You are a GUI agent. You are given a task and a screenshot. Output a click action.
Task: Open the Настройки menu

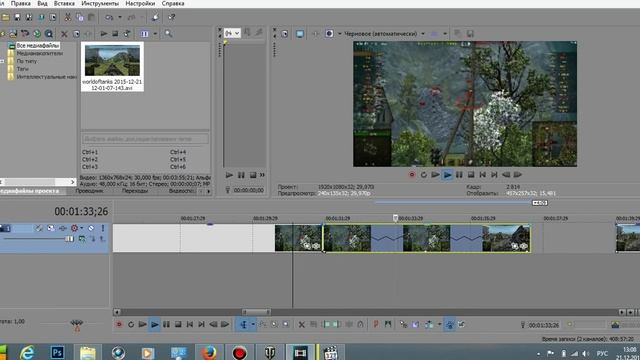click(x=140, y=3)
